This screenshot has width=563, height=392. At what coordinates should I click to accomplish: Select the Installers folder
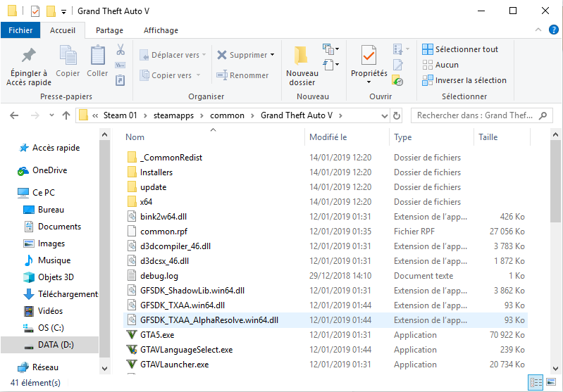click(x=326, y=172)
